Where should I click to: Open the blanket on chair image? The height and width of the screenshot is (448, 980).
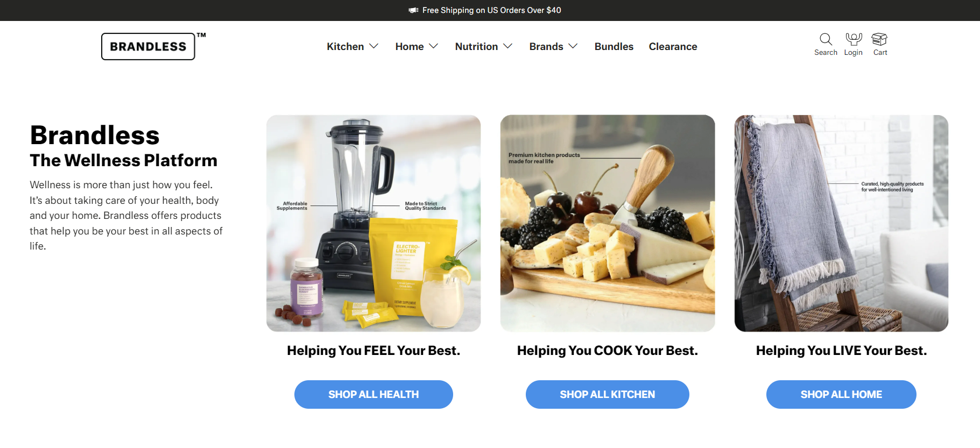coord(841,223)
